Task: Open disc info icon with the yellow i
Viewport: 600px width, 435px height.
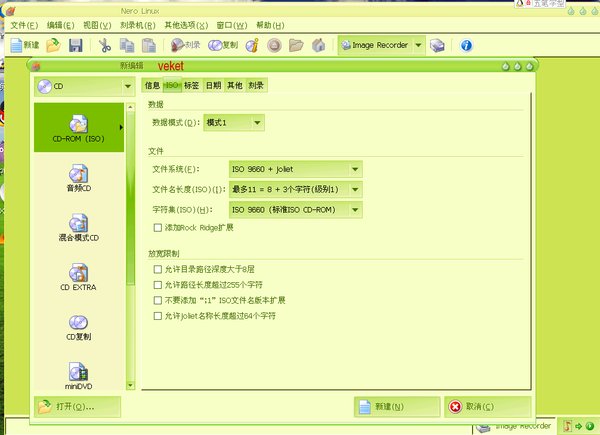Action: tap(252, 45)
